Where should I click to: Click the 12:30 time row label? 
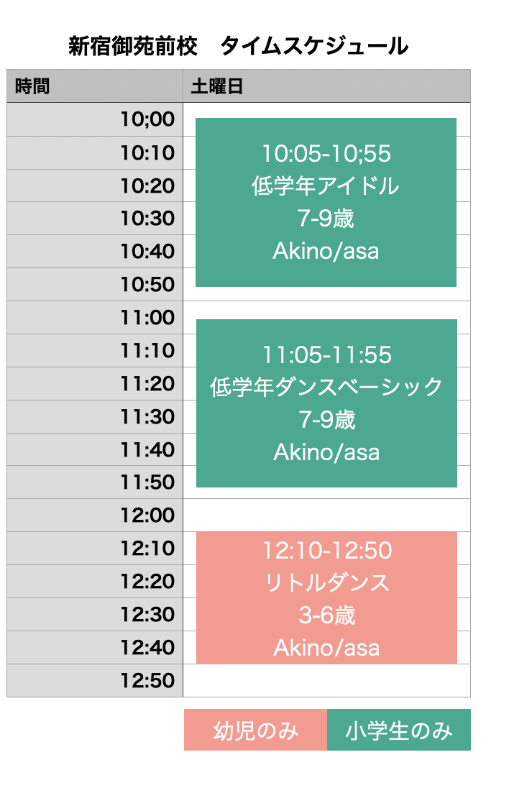tap(95, 615)
